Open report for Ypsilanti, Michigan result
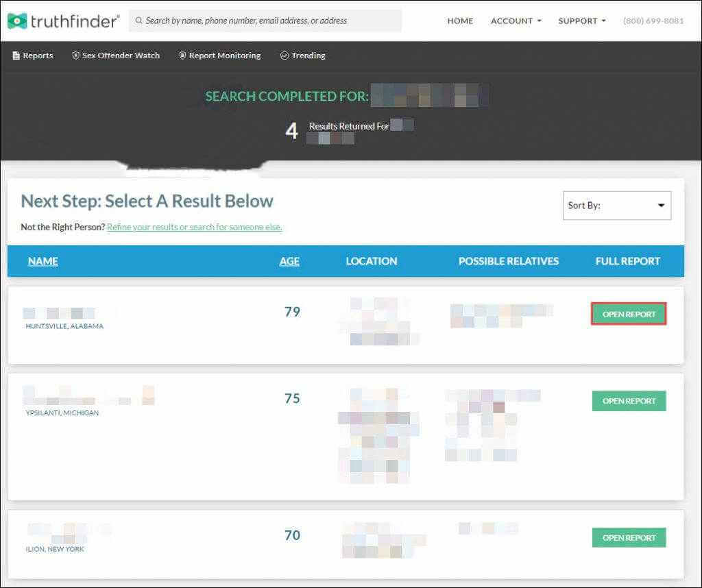 pyautogui.click(x=629, y=401)
